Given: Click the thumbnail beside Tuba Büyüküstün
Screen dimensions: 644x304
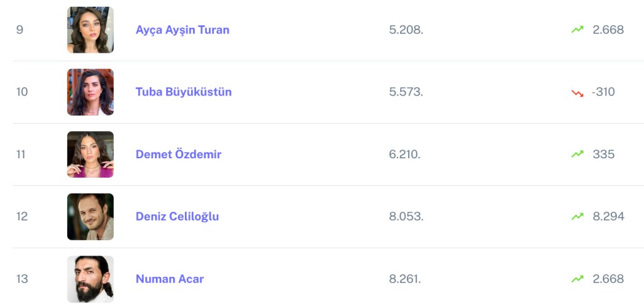Looking at the screenshot, I should pyautogui.click(x=91, y=92).
